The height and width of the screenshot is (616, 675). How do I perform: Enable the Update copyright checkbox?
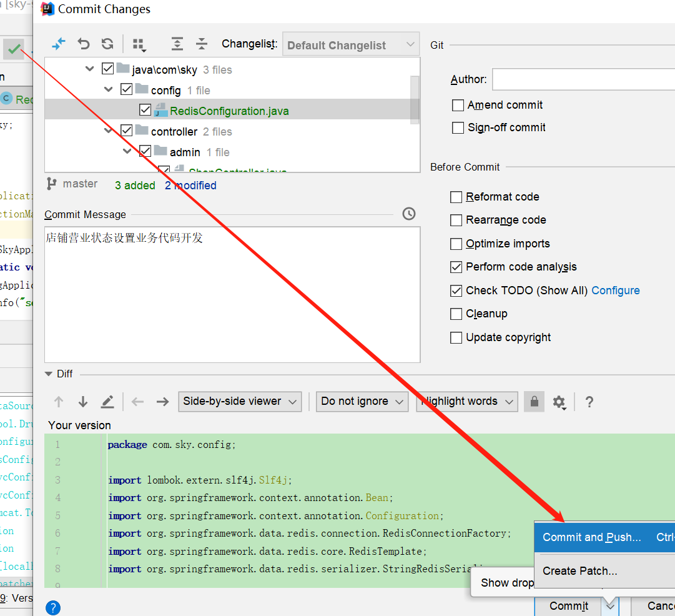pyautogui.click(x=456, y=338)
